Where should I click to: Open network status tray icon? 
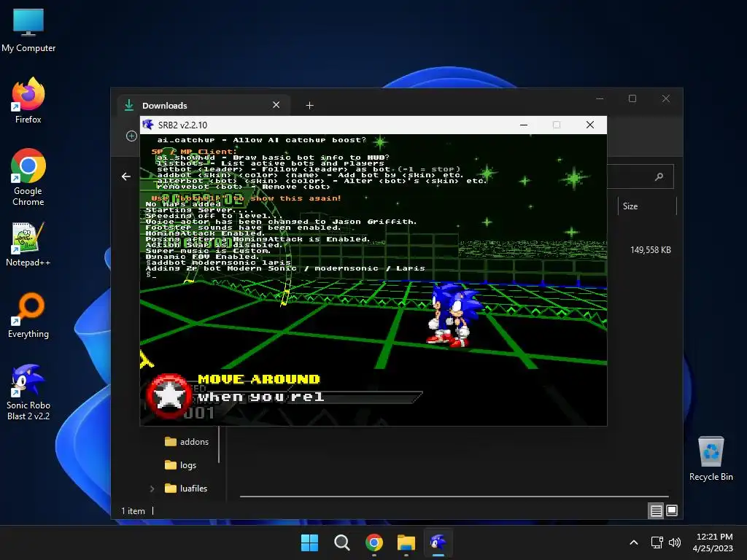657,542
